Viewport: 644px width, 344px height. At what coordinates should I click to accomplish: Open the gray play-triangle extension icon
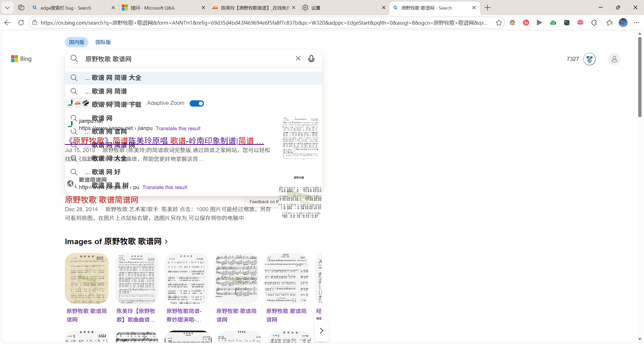(540, 23)
